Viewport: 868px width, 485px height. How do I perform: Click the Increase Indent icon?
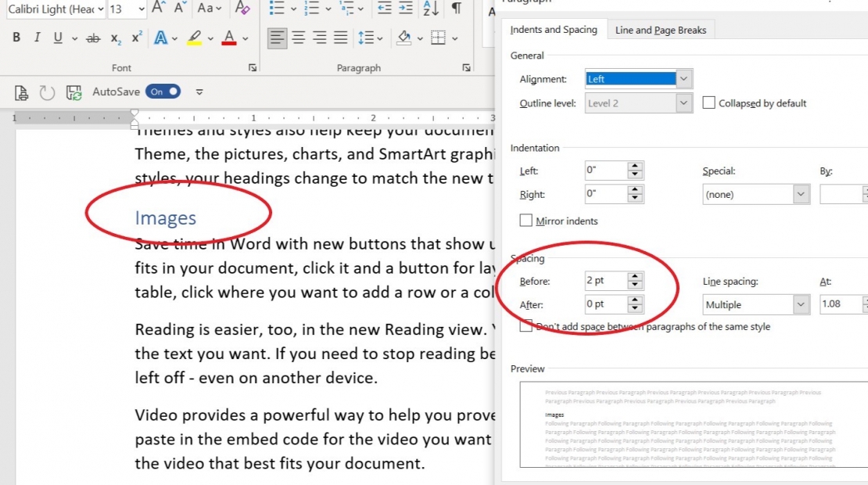[x=404, y=9]
